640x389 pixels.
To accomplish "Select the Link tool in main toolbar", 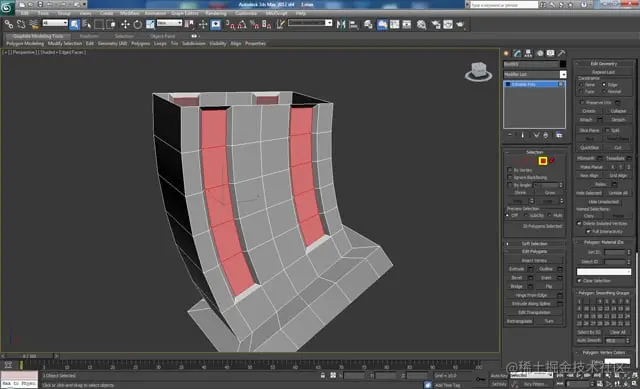I will click(9, 24).
